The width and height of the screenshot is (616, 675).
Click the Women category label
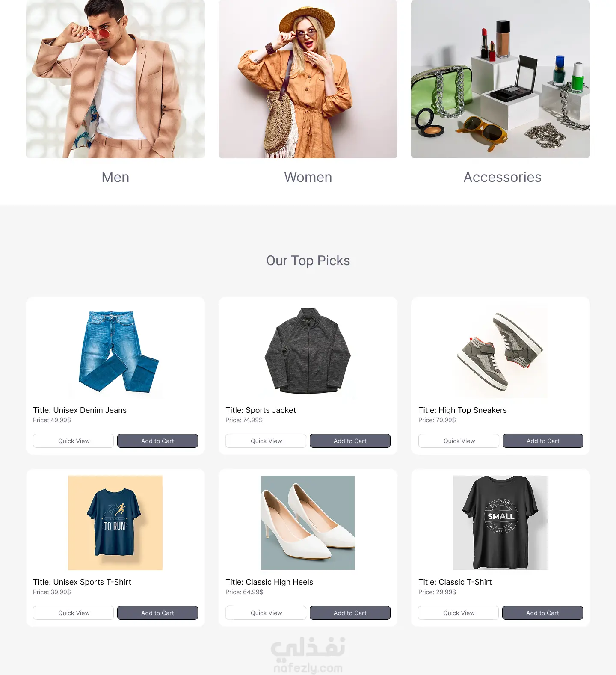[x=308, y=177]
